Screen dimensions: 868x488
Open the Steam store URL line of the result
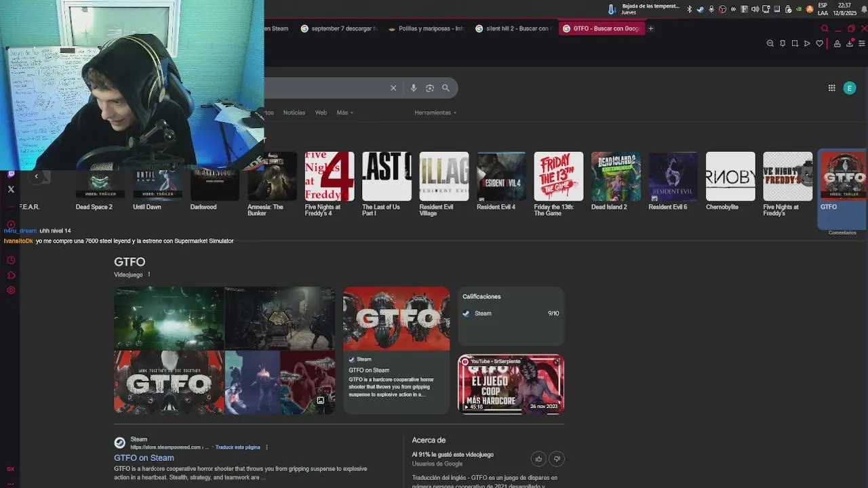[170, 447]
